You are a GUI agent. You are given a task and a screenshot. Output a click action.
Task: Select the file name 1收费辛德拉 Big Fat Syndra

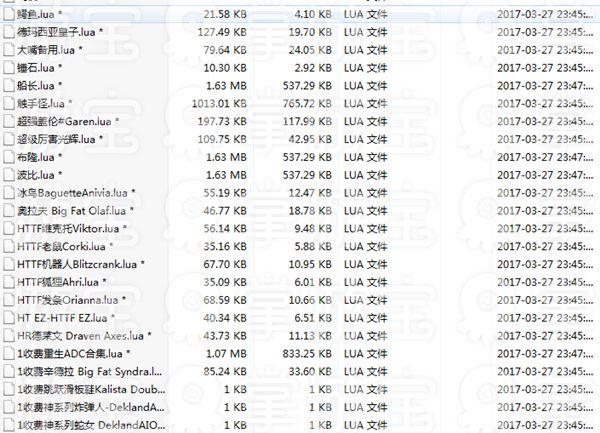click(90, 371)
